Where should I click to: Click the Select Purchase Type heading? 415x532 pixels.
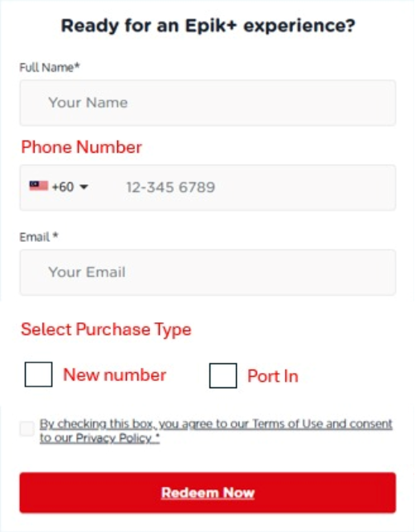coord(106,329)
